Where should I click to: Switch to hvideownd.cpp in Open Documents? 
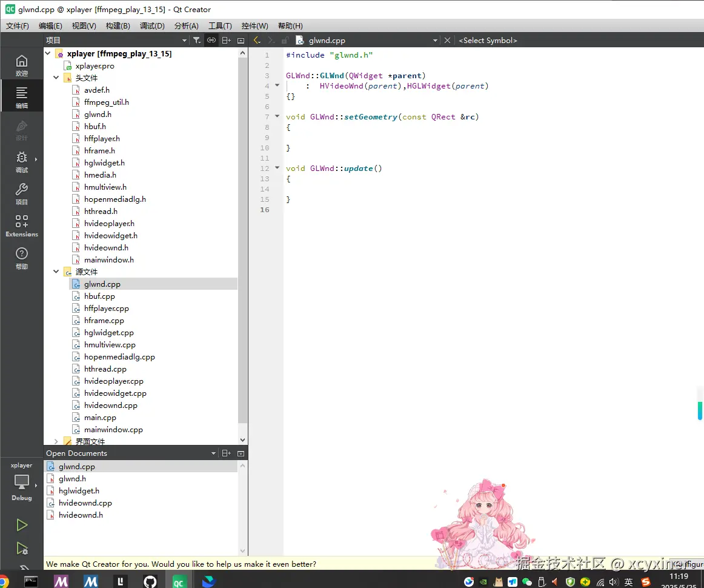[85, 503]
